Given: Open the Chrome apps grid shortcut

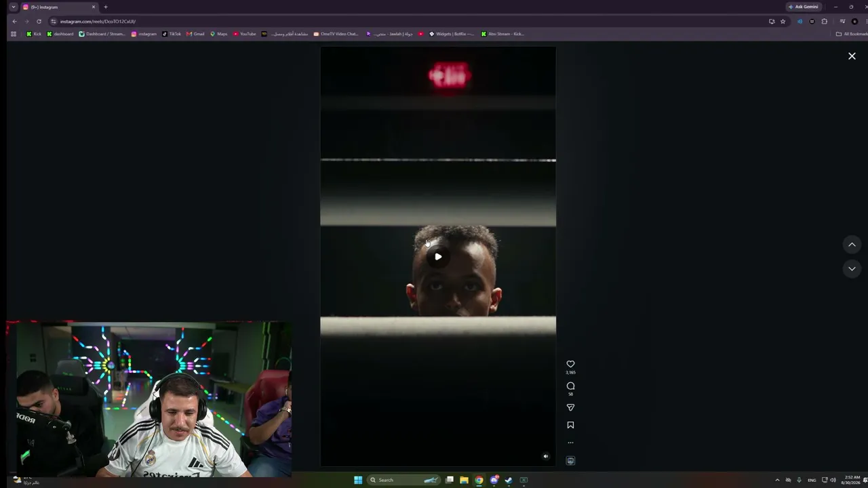Looking at the screenshot, I should click(14, 34).
